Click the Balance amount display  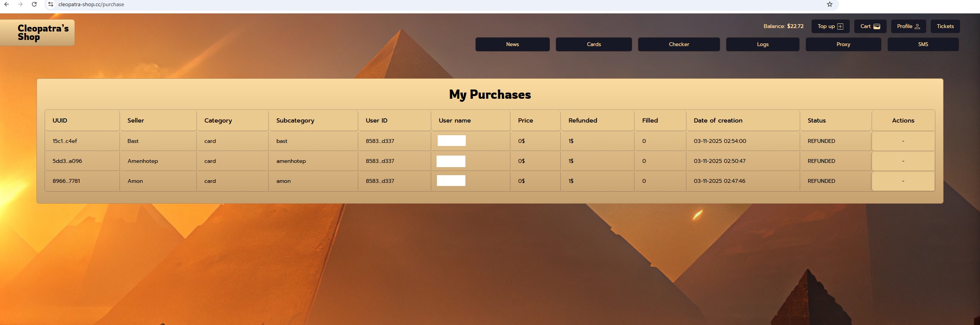click(783, 26)
